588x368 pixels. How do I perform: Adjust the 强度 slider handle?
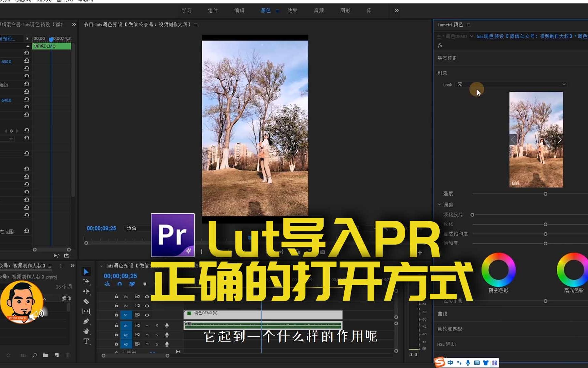(545, 194)
